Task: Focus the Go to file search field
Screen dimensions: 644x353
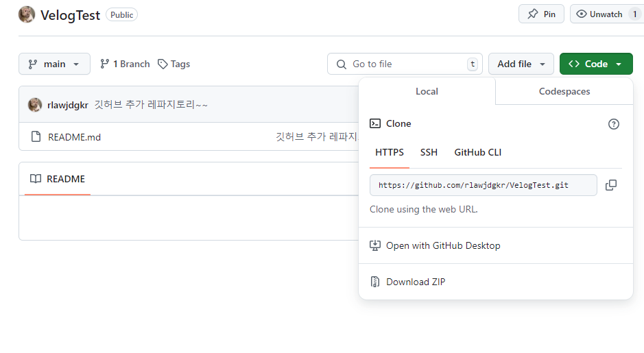Action: tap(405, 64)
